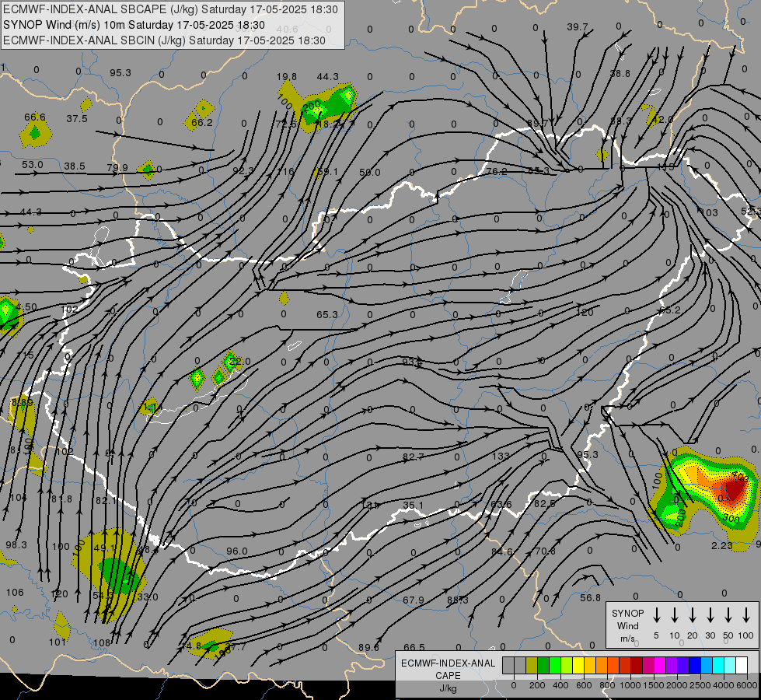The width and height of the screenshot is (761, 700).
Task: Click the map value 93.4
Action: click(x=412, y=362)
